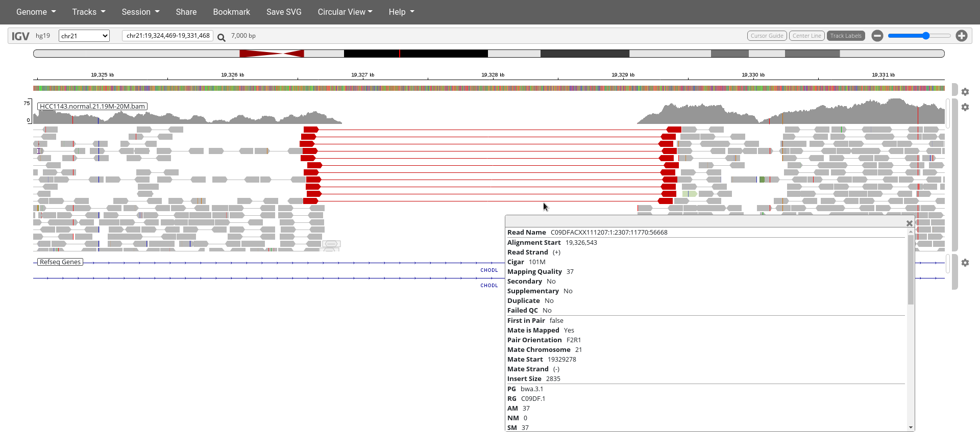Click the Mapping Quality value 37
Image resolution: width=980 pixels, height=432 pixels.
pyautogui.click(x=570, y=271)
